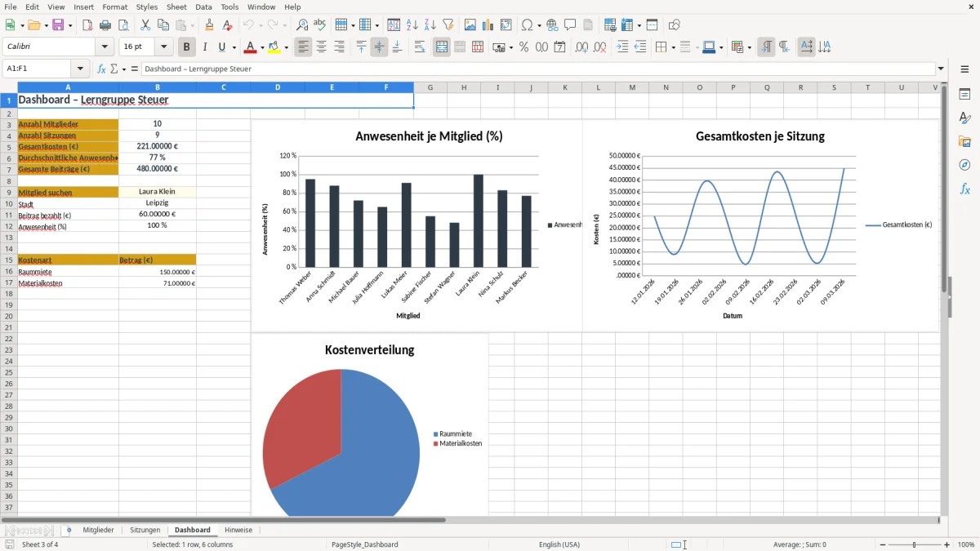Print the spreadsheet
The height and width of the screenshot is (551, 980).
pyautogui.click(x=105, y=25)
